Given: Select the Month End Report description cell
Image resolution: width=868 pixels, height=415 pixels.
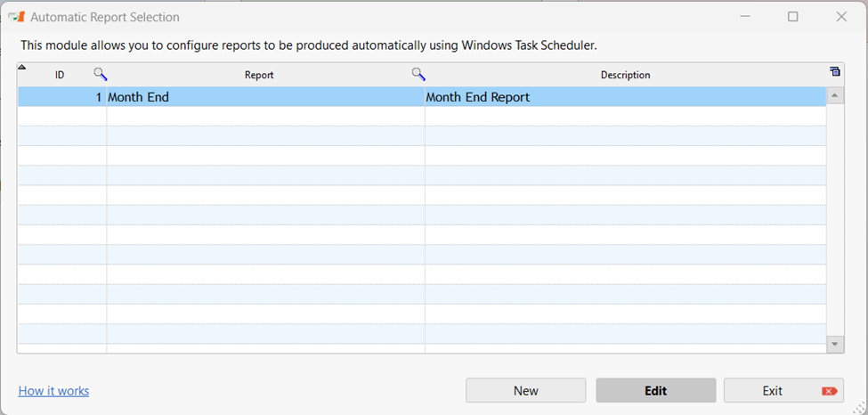Looking at the screenshot, I should point(625,97).
